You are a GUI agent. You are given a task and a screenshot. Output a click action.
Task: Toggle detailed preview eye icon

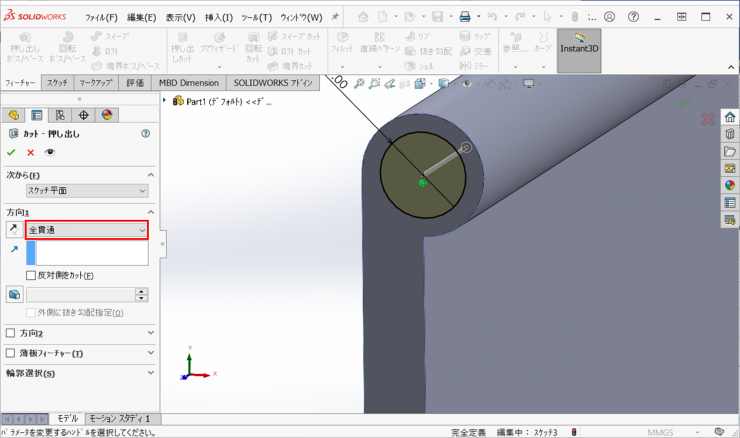click(49, 152)
